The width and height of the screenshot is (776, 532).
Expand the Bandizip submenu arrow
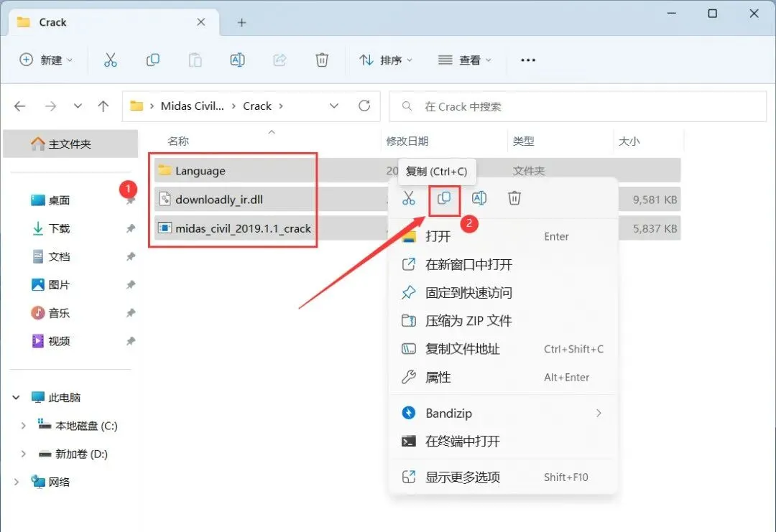coord(599,413)
